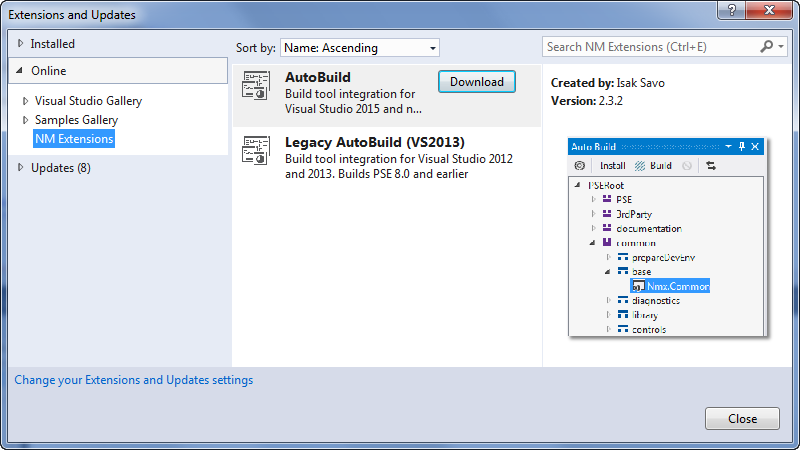Expand the Samples Gallery node
This screenshot has width=800, height=450.
click(26, 120)
